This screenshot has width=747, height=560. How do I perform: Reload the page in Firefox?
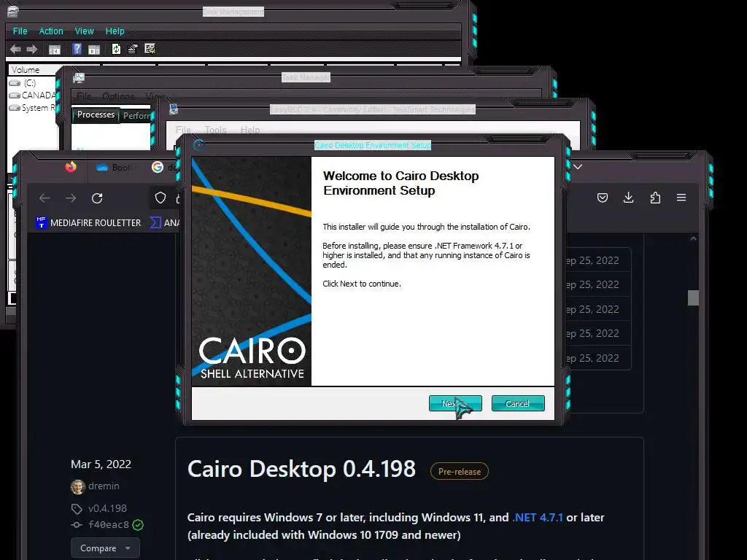97,198
